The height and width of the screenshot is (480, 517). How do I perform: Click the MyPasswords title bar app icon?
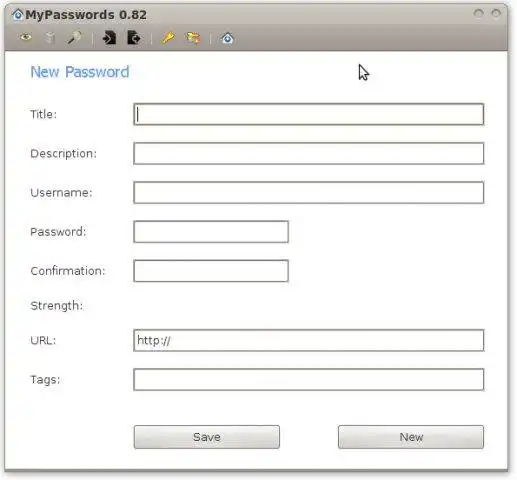coord(18,15)
